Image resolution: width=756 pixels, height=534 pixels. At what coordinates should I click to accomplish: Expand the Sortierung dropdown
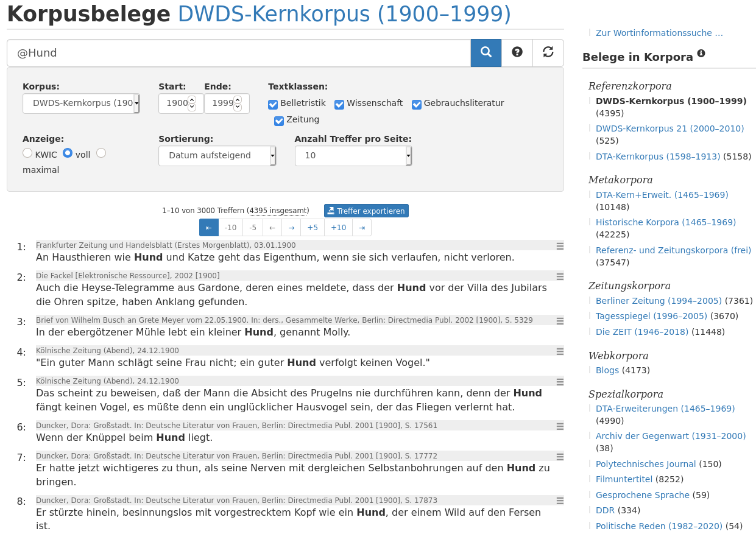(x=217, y=156)
